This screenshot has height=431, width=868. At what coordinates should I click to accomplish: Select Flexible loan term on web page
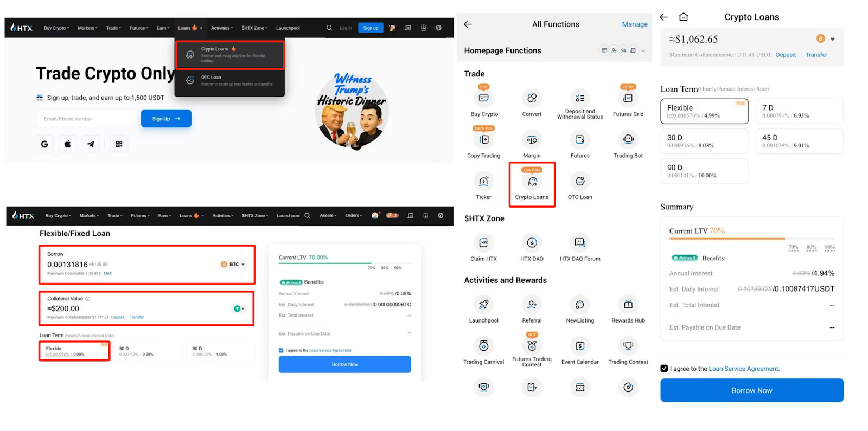point(74,351)
